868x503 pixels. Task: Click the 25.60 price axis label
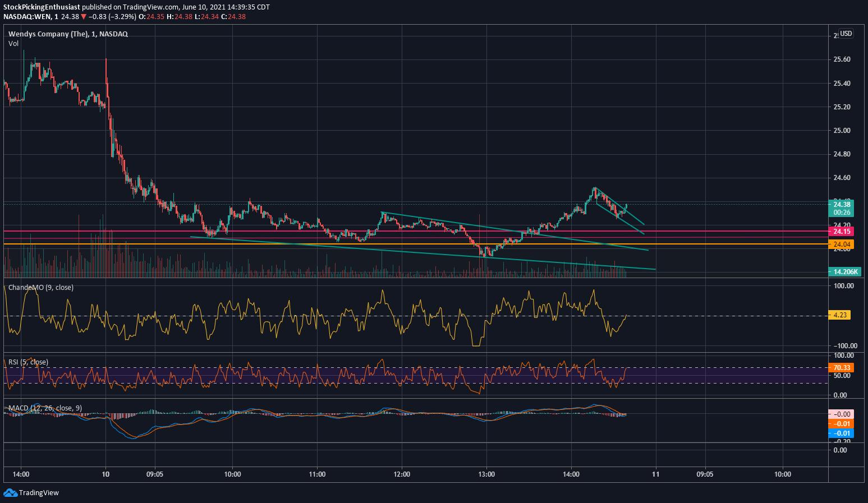click(x=842, y=59)
